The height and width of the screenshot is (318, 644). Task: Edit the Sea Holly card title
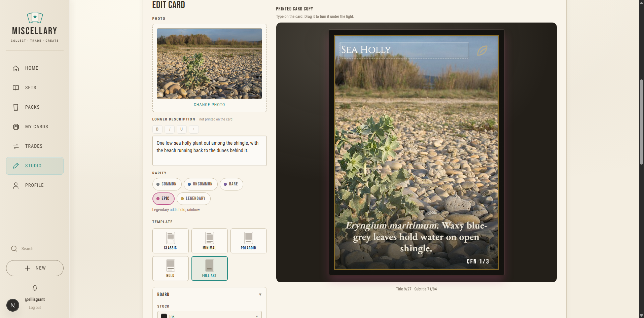click(404, 50)
